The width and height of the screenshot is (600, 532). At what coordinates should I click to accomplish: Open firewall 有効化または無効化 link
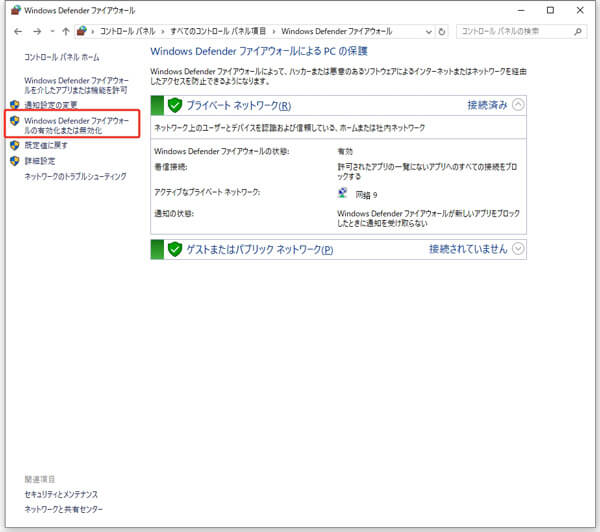(x=76, y=126)
